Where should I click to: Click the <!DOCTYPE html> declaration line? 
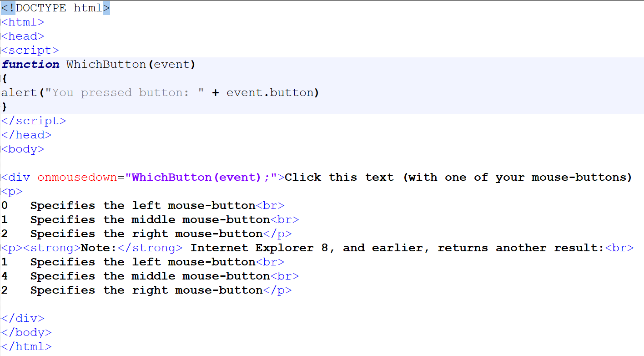click(55, 8)
